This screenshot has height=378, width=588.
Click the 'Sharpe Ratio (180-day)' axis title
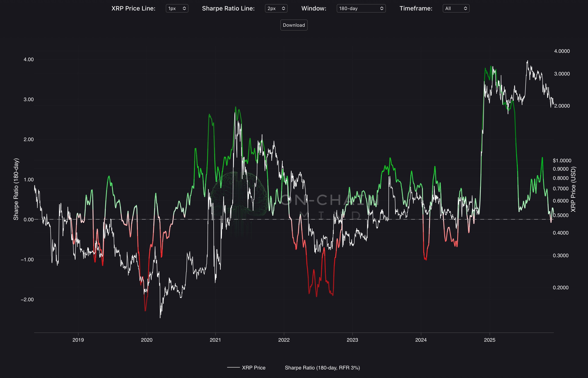(16, 189)
